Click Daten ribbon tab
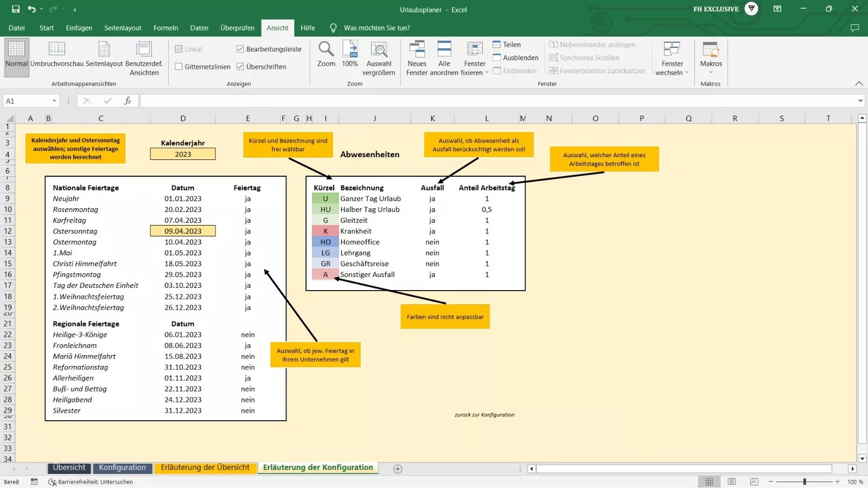Image resolution: width=868 pixels, height=488 pixels. (199, 28)
